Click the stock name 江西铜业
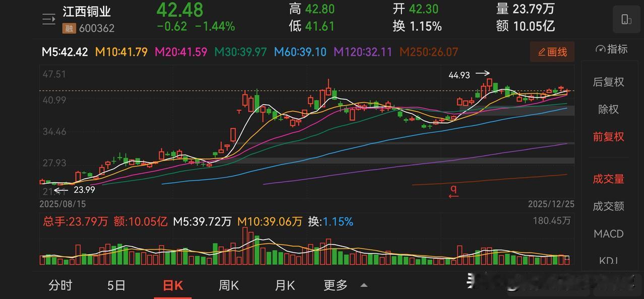Screen dimensions: 644x299 pos(87,12)
